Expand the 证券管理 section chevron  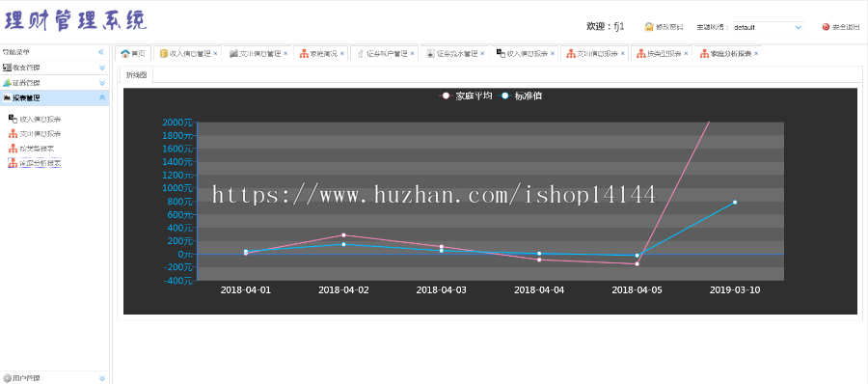coord(102,83)
